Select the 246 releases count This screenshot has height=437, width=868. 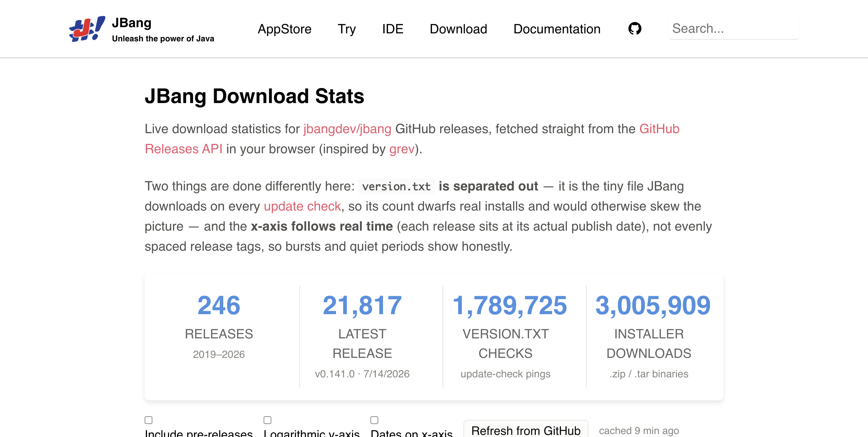coord(219,305)
